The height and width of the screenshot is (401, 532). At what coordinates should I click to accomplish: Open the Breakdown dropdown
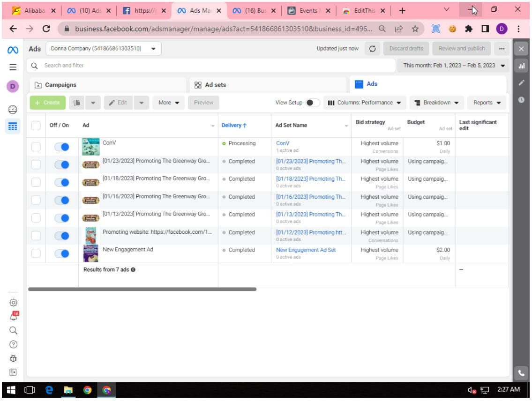click(x=437, y=103)
